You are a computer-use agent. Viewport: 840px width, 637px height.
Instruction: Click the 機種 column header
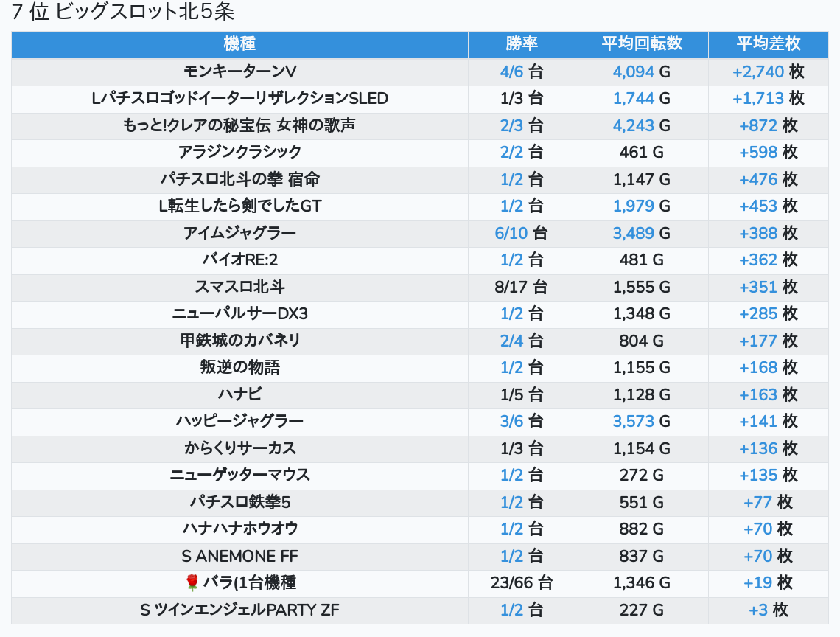(x=239, y=44)
